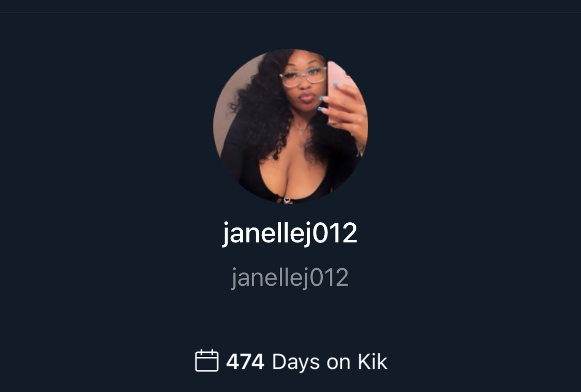Image resolution: width=581 pixels, height=392 pixels.
Task: Click the top divider line of the header
Action: pos(290,12)
